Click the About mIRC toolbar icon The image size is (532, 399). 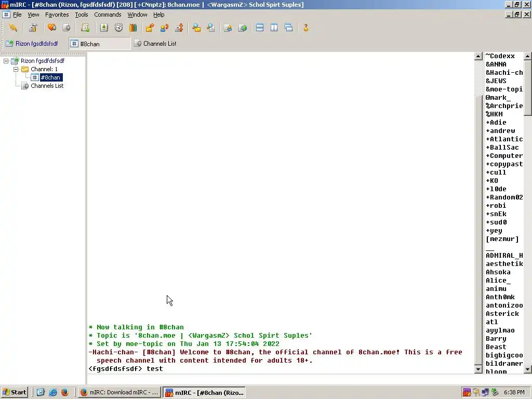click(305, 28)
